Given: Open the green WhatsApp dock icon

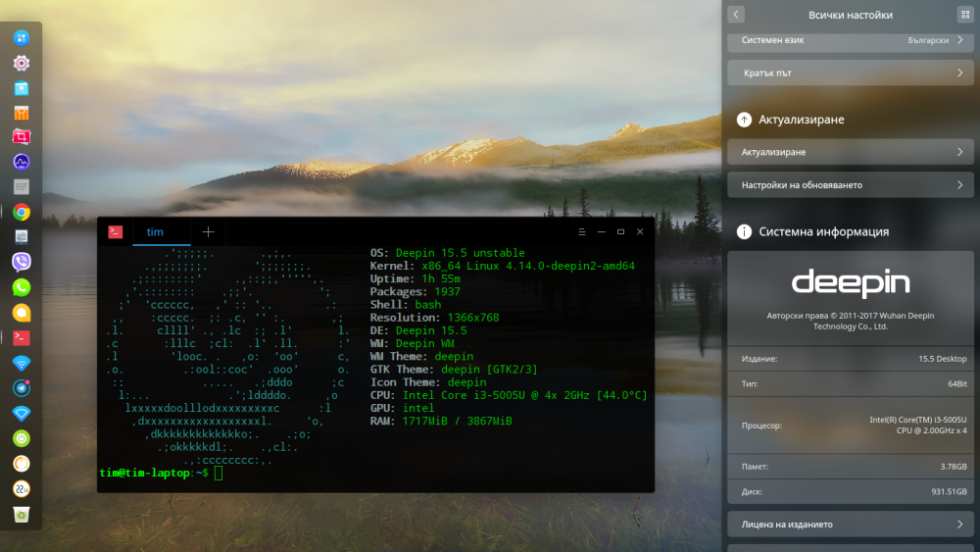Looking at the screenshot, I should (x=22, y=287).
